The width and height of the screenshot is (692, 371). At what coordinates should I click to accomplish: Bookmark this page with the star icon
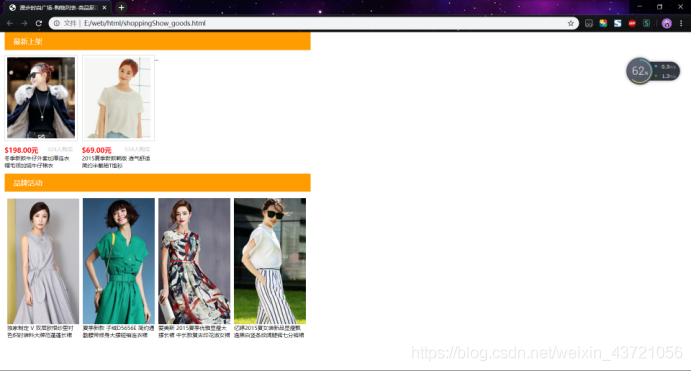(571, 23)
